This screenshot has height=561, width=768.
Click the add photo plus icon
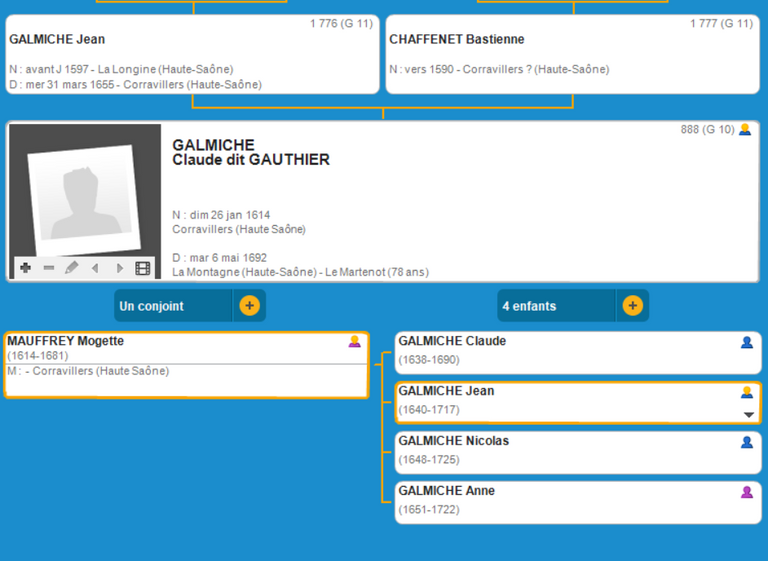coord(25,268)
